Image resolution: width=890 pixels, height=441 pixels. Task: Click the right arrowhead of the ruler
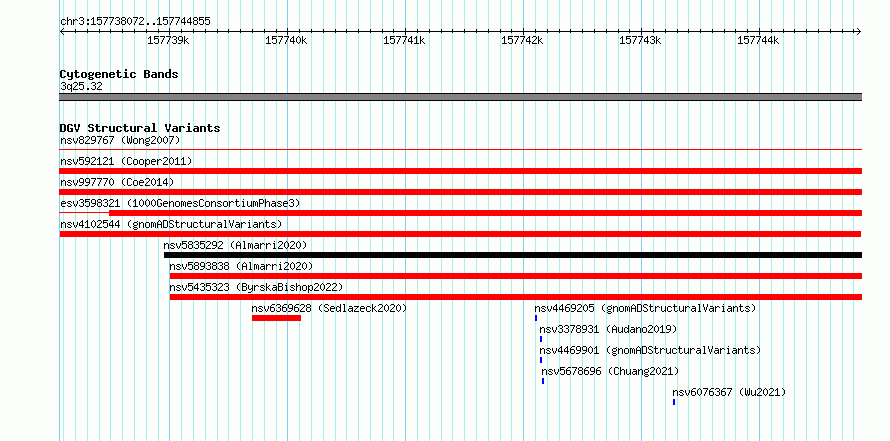click(x=859, y=31)
